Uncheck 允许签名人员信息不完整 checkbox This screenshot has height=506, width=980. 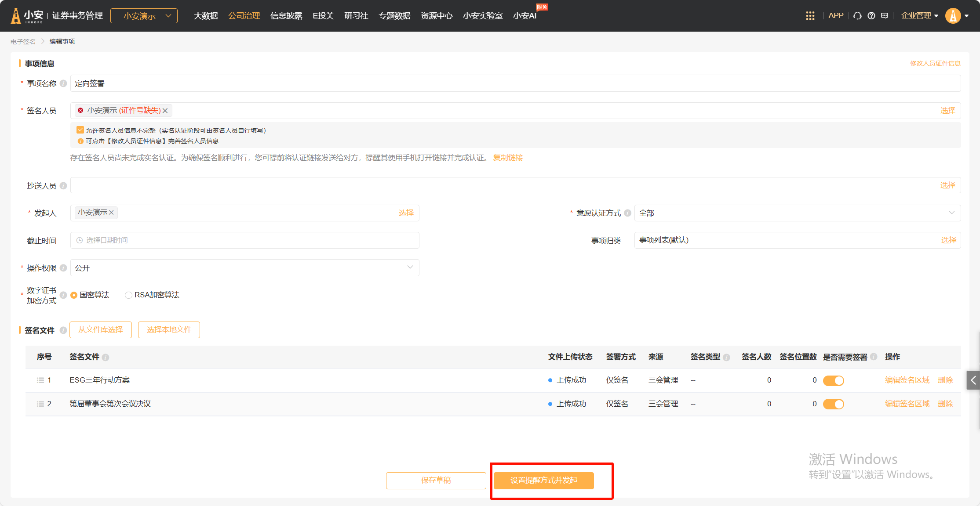(x=80, y=130)
